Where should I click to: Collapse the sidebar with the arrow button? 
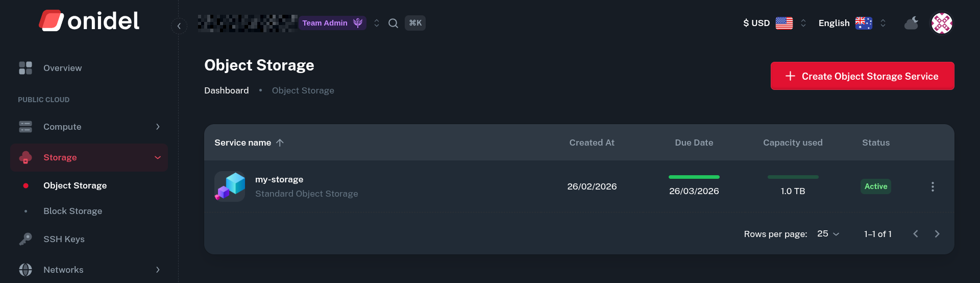[179, 26]
